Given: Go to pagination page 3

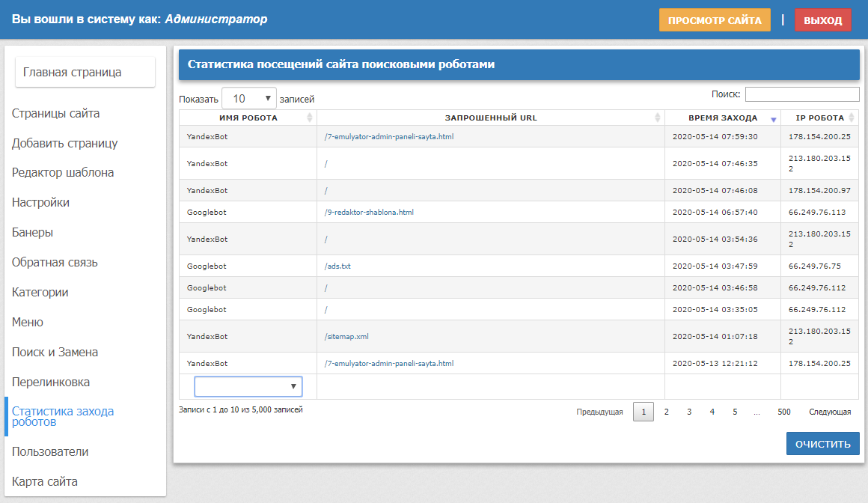Looking at the screenshot, I should [x=689, y=412].
